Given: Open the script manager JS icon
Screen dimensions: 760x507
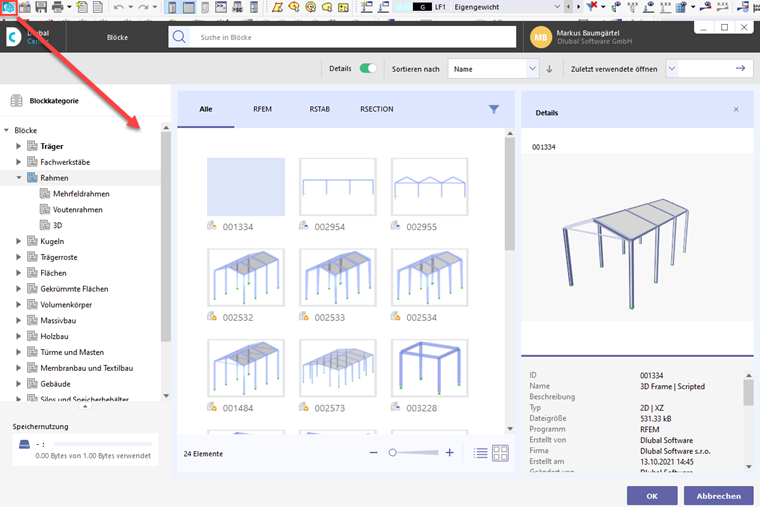Looking at the screenshot, I should (x=238, y=7).
